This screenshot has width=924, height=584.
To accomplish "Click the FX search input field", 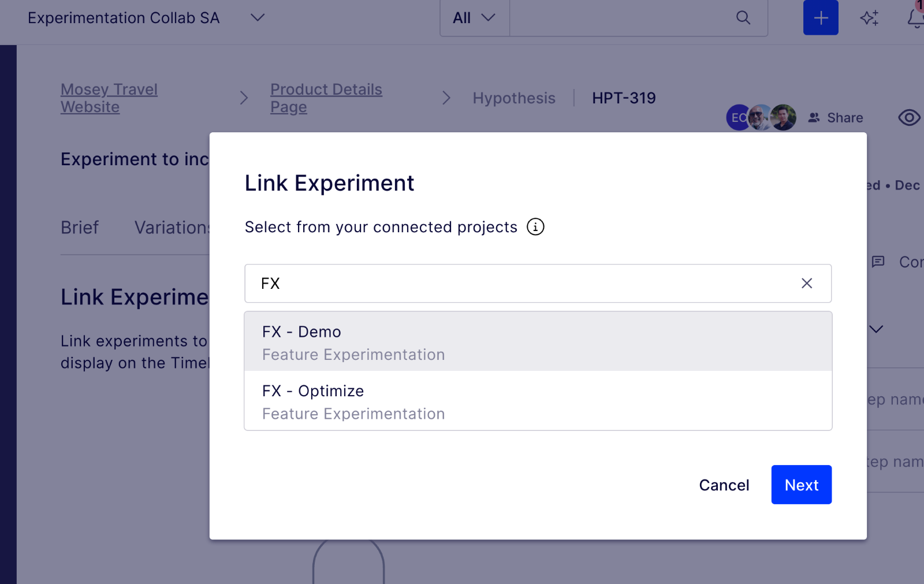I will pos(520,283).
